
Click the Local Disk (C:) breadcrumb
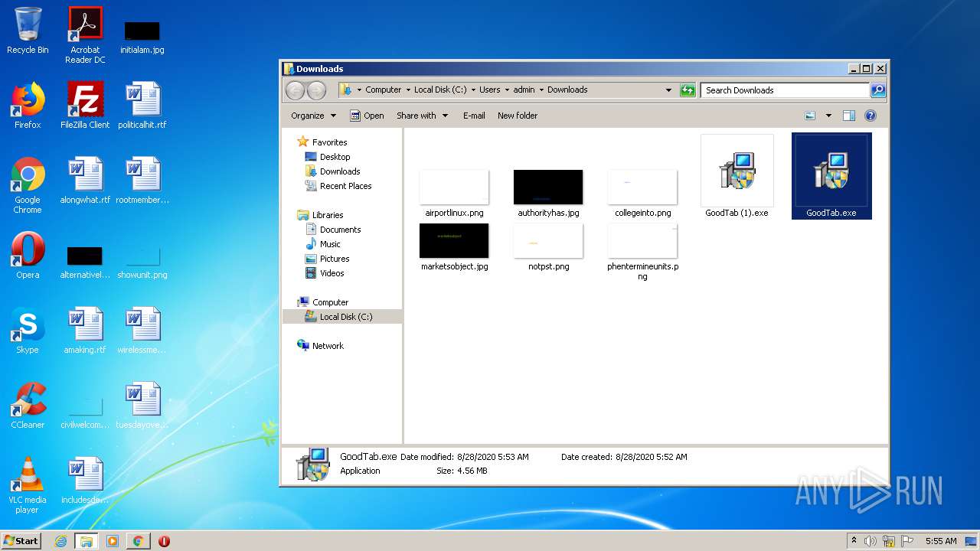[x=440, y=90]
